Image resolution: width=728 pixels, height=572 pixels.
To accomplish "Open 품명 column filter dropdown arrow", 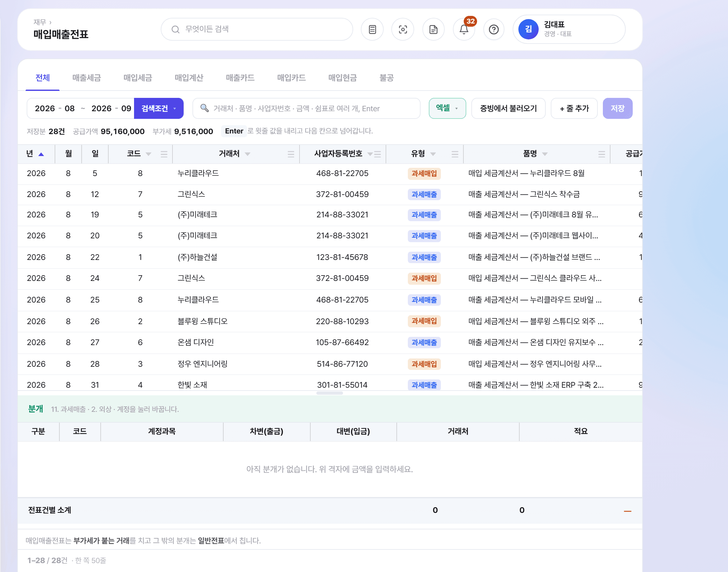I will click(545, 154).
